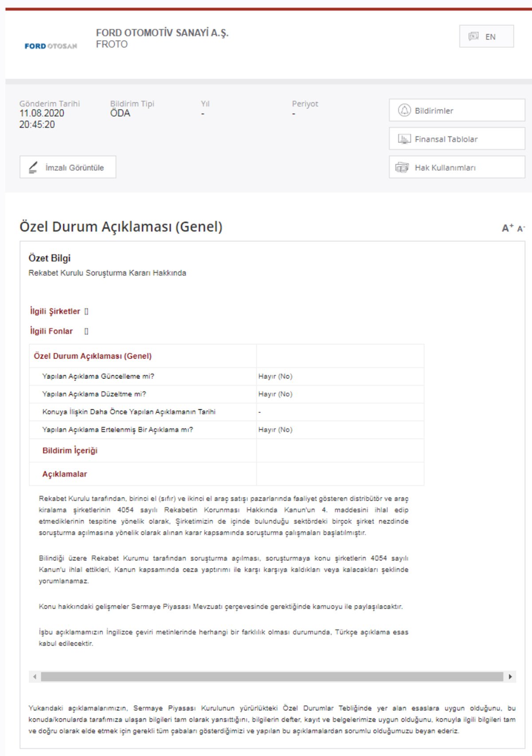Click Hayır (No) in the Güncelleme row
Image resolution: width=532 pixels, height=756 pixels.
tap(275, 376)
